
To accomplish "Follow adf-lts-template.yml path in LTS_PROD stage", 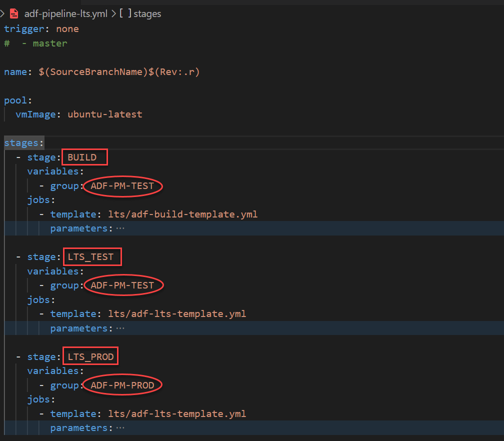I will (177, 414).
